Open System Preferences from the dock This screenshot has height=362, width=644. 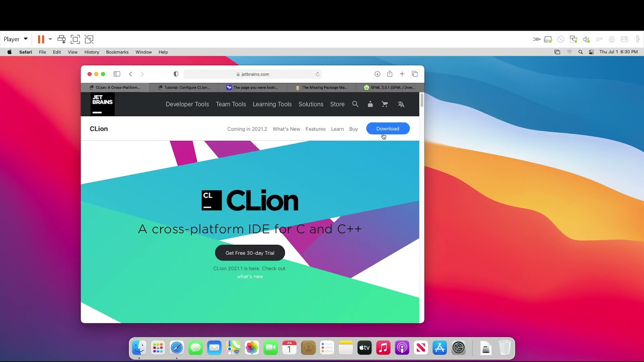[459, 347]
